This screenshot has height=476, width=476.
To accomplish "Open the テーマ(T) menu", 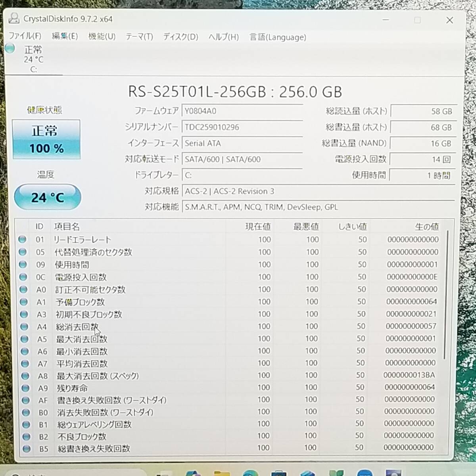I will [139, 37].
